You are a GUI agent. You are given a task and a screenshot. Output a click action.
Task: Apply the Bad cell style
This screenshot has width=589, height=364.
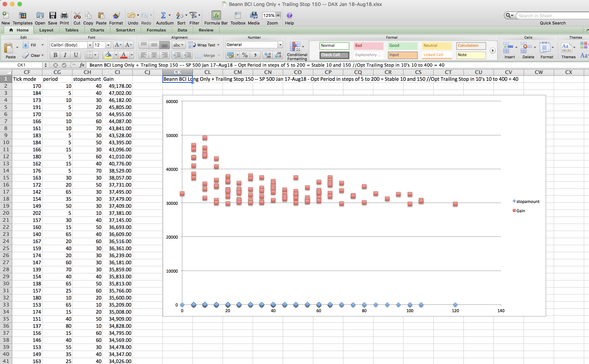pyautogui.click(x=368, y=45)
